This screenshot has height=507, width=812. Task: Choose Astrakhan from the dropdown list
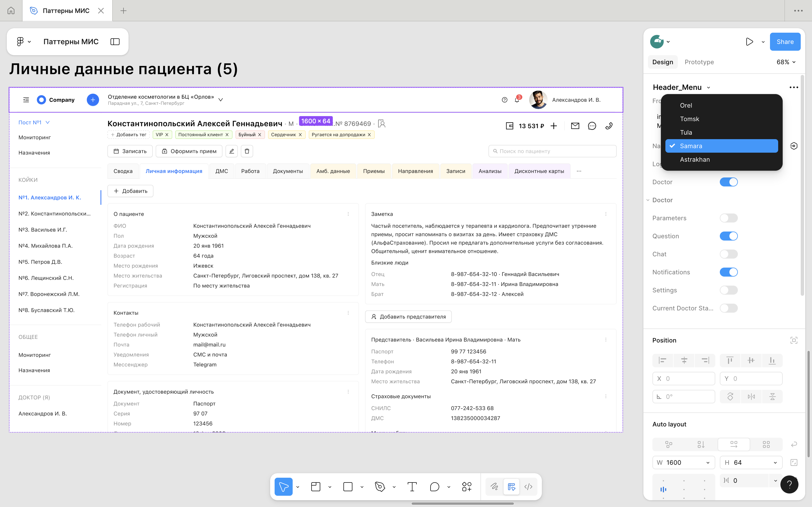pyautogui.click(x=694, y=160)
